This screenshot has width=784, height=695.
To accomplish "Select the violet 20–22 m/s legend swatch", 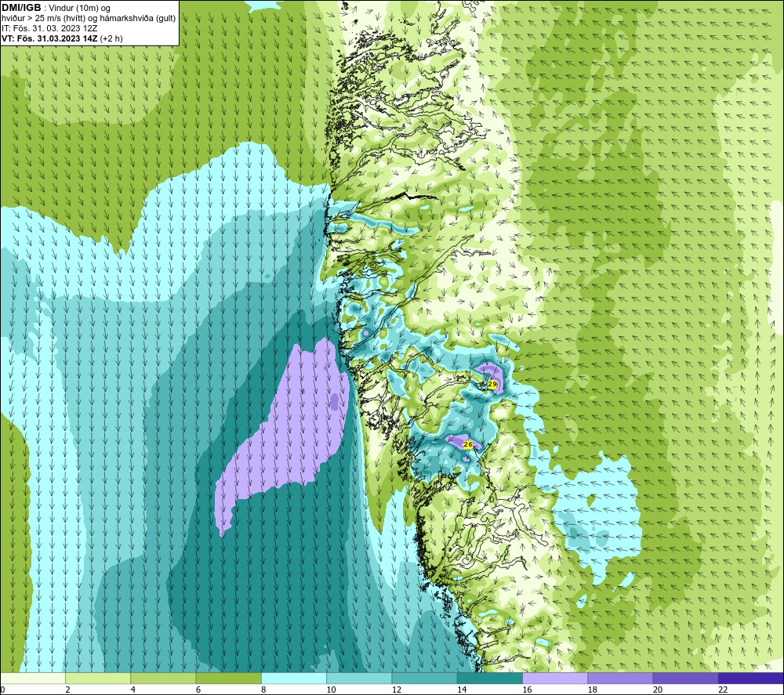I will click(x=685, y=679).
